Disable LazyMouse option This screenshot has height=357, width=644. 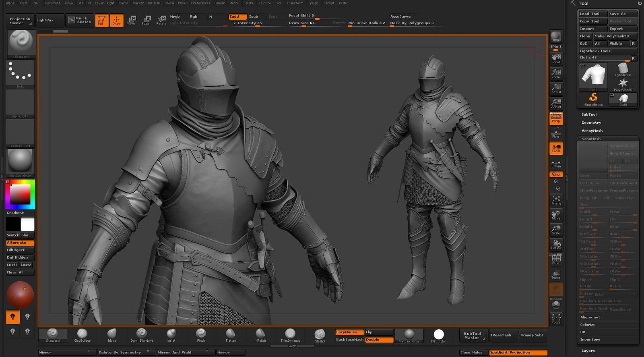click(x=349, y=332)
